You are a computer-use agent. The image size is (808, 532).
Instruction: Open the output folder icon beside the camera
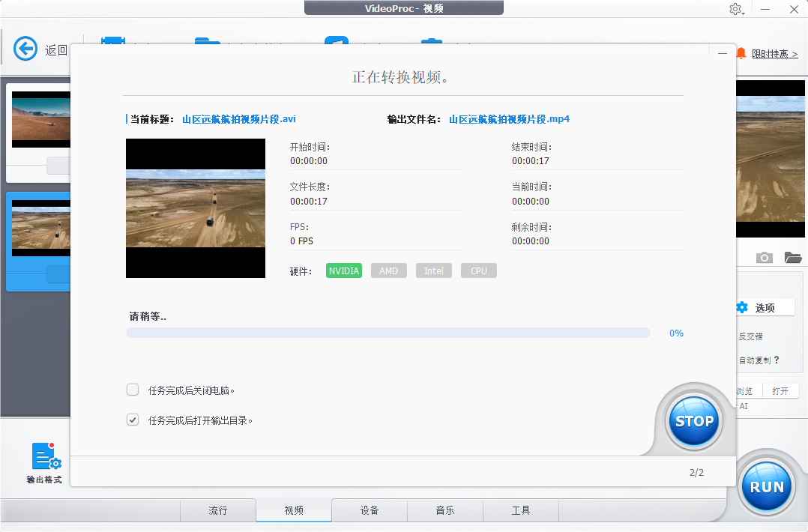pos(793,257)
